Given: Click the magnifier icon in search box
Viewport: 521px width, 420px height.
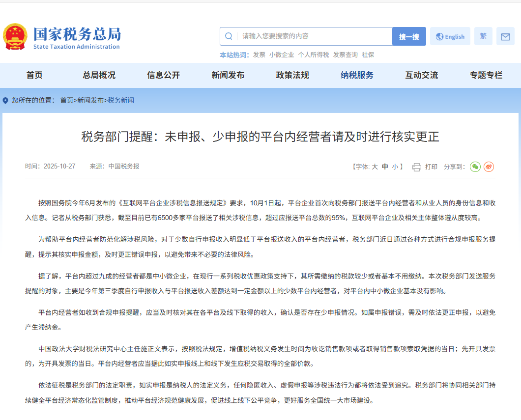Looking at the screenshot, I should [229, 36].
